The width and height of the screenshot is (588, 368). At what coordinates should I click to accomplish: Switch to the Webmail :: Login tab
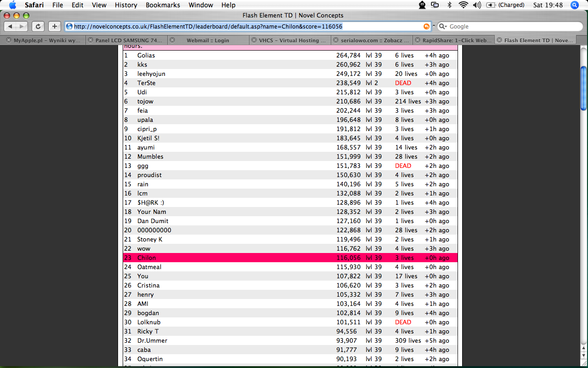[x=208, y=40]
